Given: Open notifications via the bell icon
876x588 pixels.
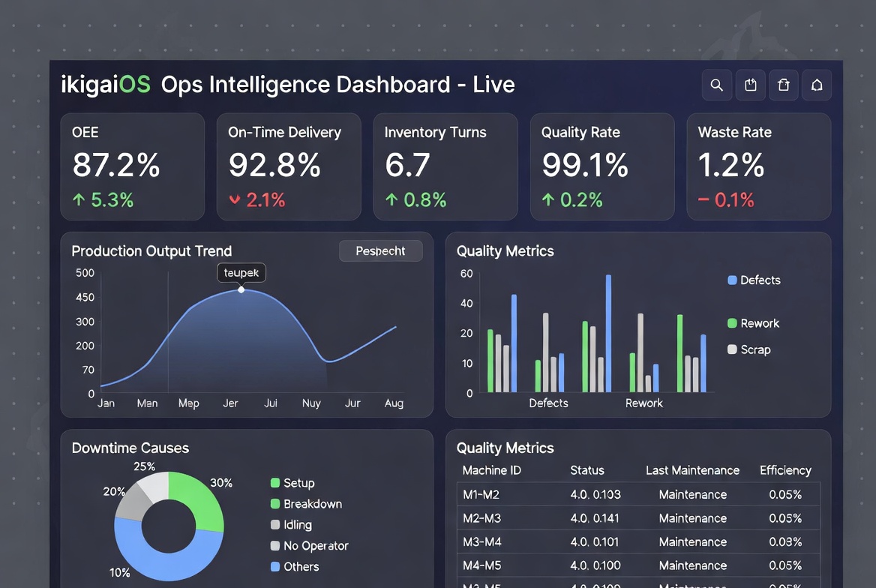Looking at the screenshot, I should 817,85.
